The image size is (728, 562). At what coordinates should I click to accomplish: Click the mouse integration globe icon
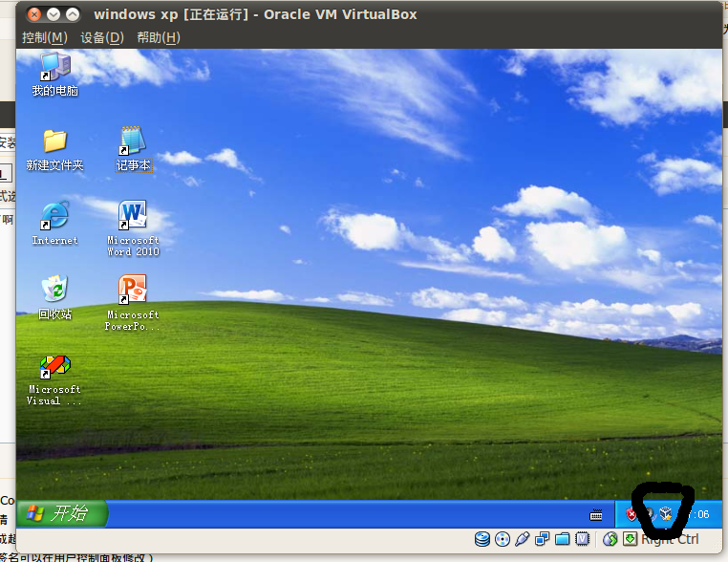click(610, 539)
